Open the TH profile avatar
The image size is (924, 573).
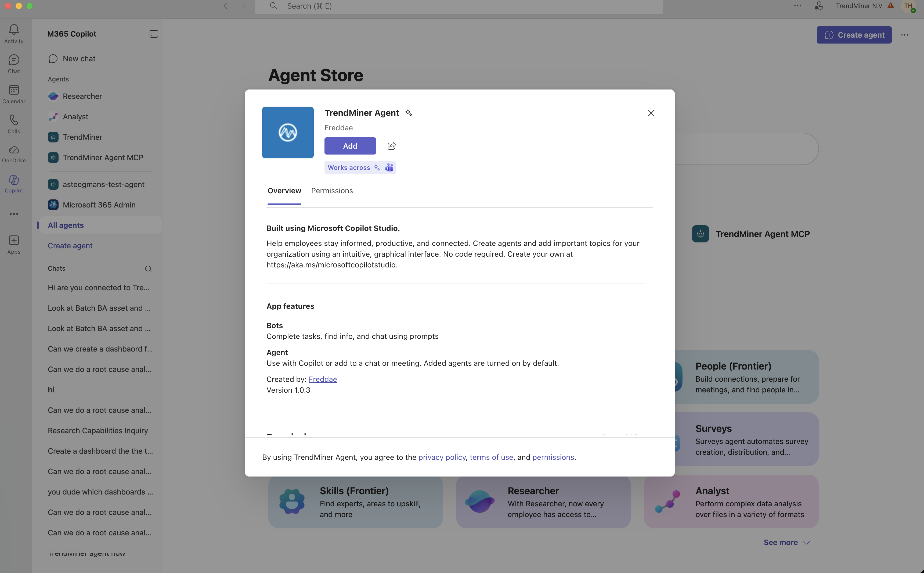coord(908,6)
